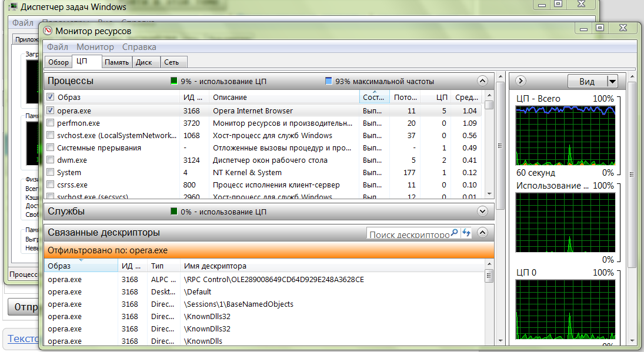The height and width of the screenshot is (352, 644).
Task: Refresh the associated handles search results
Action: tap(466, 233)
